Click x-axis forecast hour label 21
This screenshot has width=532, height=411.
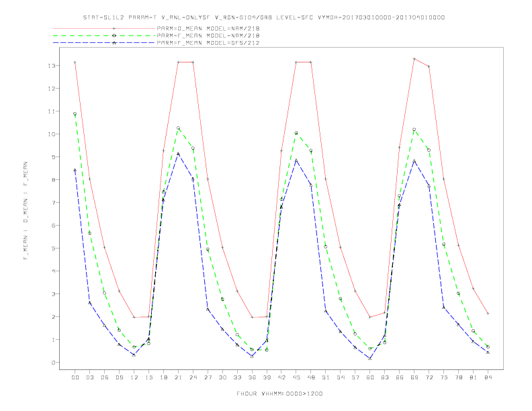pos(178,377)
